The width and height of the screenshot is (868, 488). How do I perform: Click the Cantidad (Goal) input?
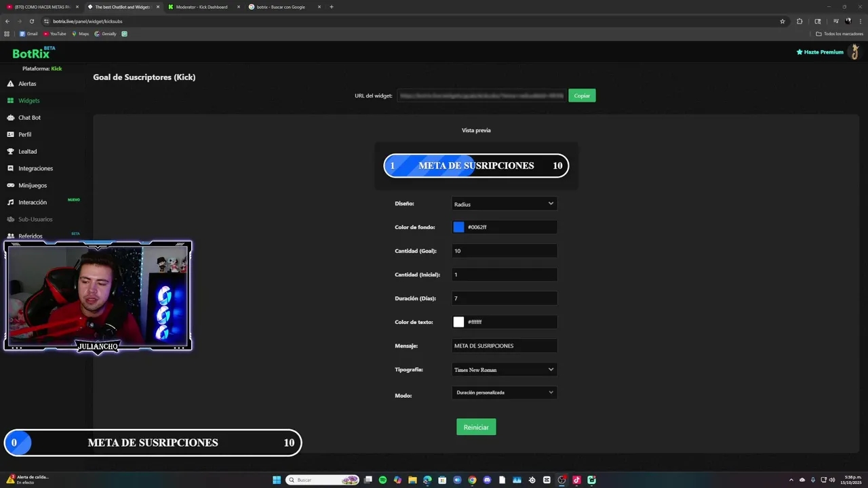click(x=505, y=251)
